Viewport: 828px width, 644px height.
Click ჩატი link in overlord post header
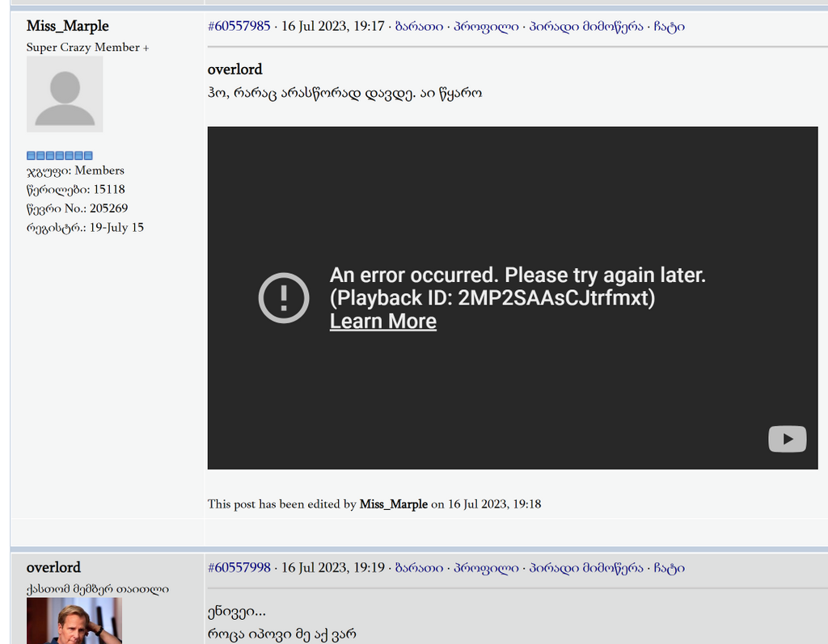click(x=669, y=568)
